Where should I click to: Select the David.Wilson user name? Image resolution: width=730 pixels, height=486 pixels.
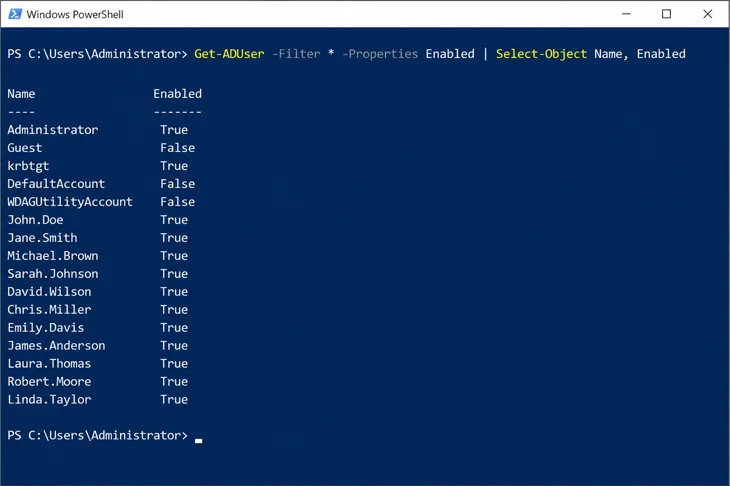click(49, 291)
